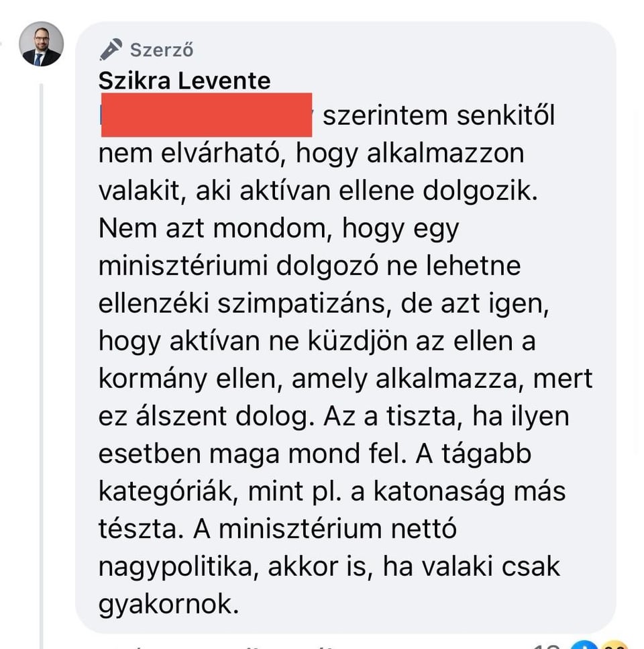Click the phrase 'álszent dolog' in the text

click(225, 416)
